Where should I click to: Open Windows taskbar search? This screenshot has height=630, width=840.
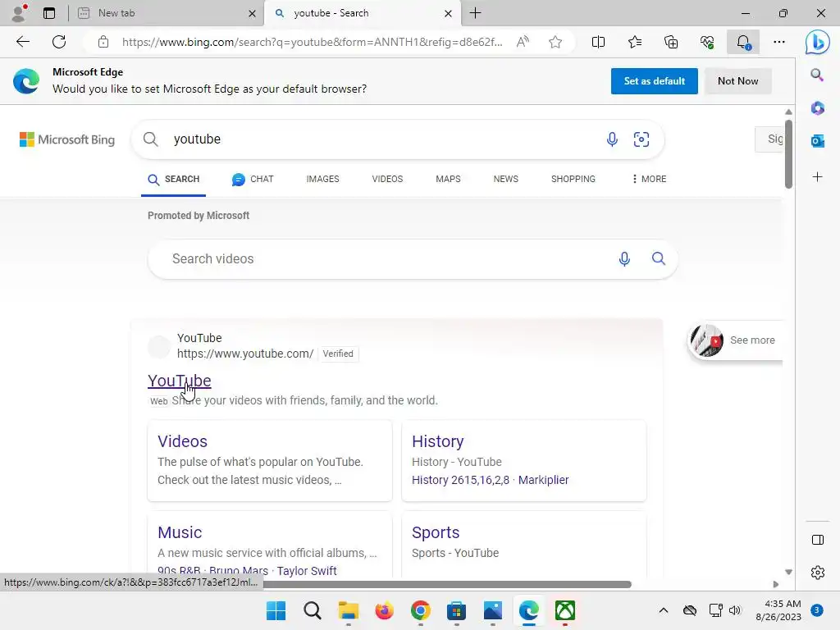tap(313, 610)
